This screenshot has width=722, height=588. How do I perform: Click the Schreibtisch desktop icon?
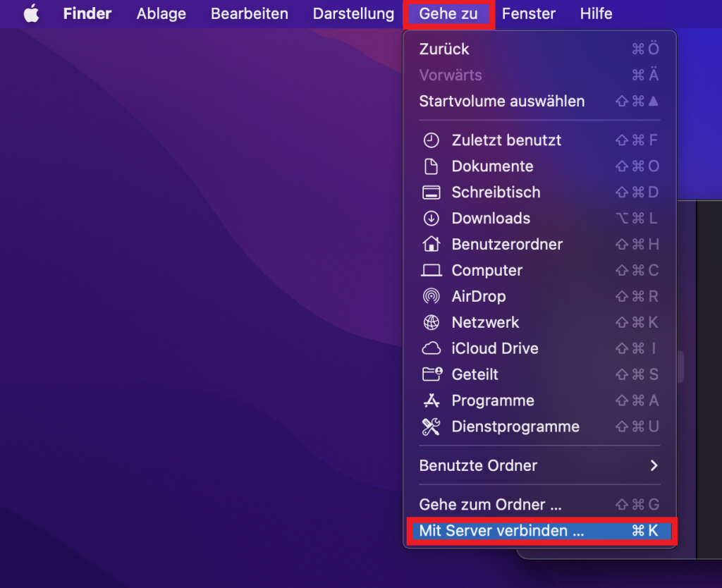(431, 192)
